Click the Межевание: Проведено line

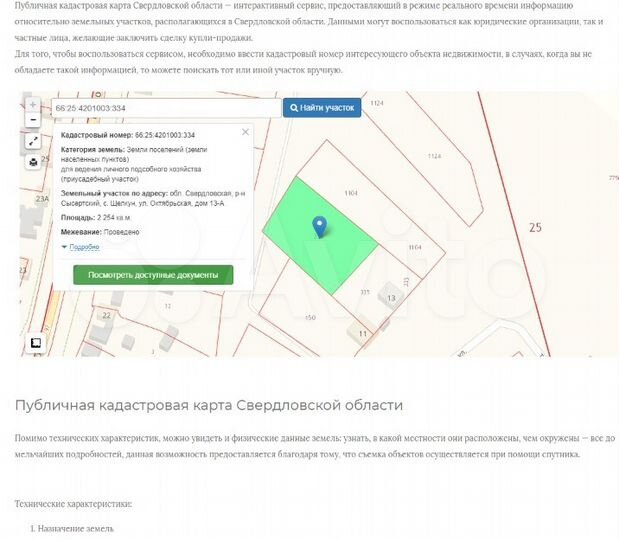[x=100, y=232]
